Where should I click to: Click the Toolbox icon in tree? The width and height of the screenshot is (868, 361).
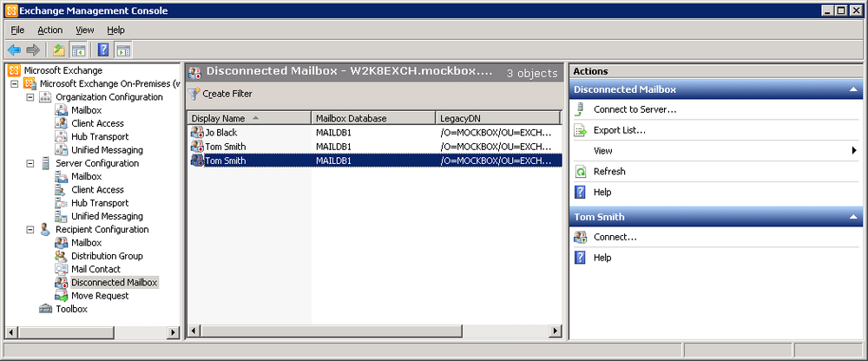(x=46, y=309)
